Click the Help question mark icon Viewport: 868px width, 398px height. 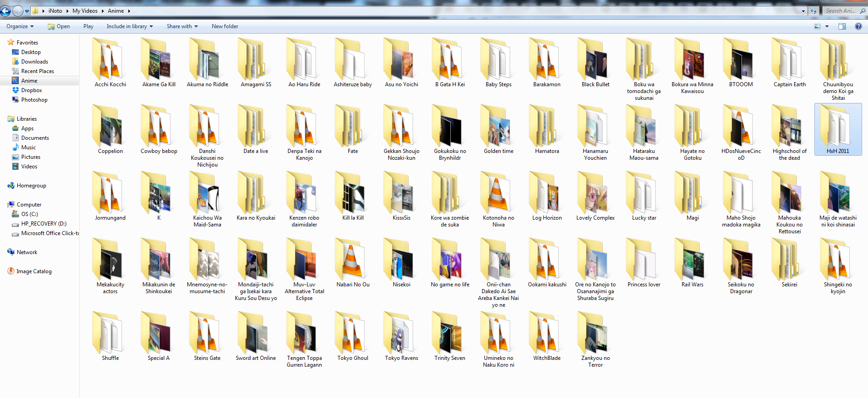tap(858, 26)
